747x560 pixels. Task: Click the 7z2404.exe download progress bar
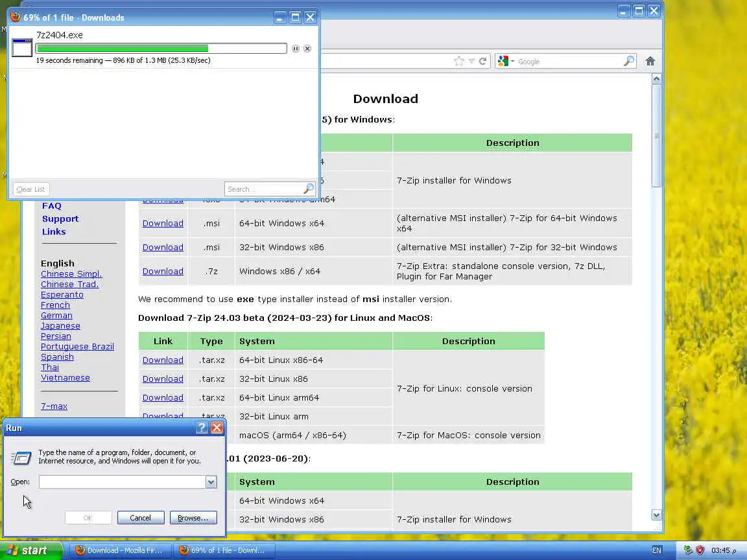(x=161, y=49)
